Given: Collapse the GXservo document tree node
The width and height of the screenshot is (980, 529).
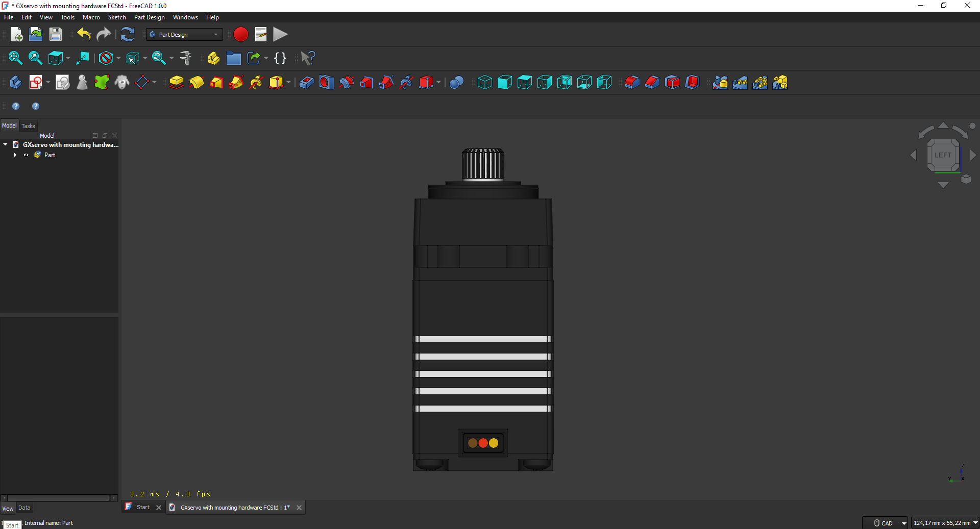Looking at the screenshot, I should click(6, 145).
